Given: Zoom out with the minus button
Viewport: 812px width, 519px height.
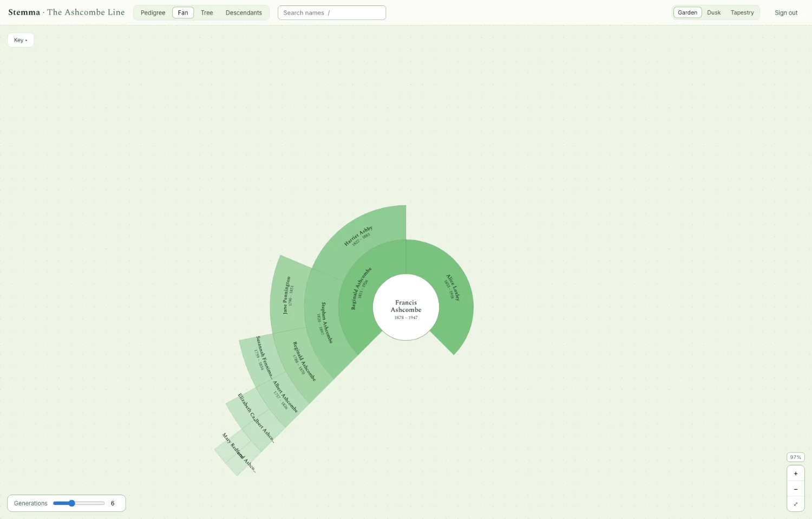Looking at the screenshot, I should (795, 489).
